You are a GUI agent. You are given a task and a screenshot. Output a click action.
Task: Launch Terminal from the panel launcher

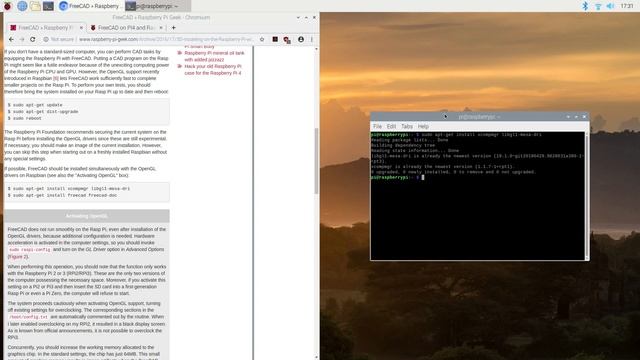click(x=48, y=6)
